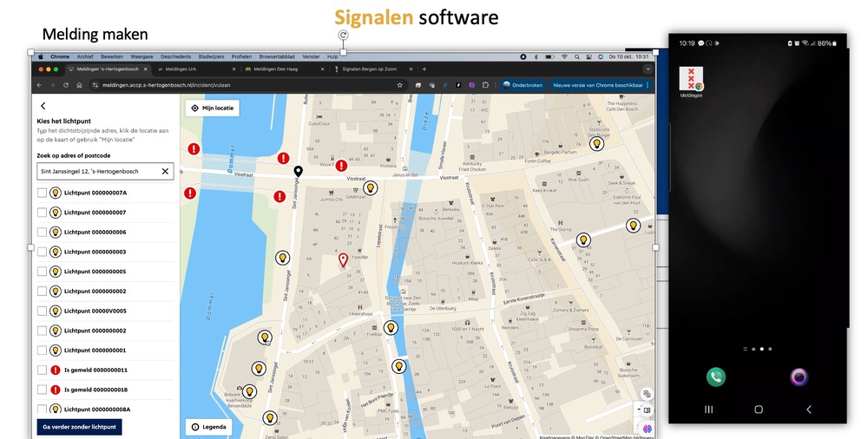This screenshot has width=868, height=439.
Task: Click the Lichtpunt 000000008A label
Action: point(97,410)
